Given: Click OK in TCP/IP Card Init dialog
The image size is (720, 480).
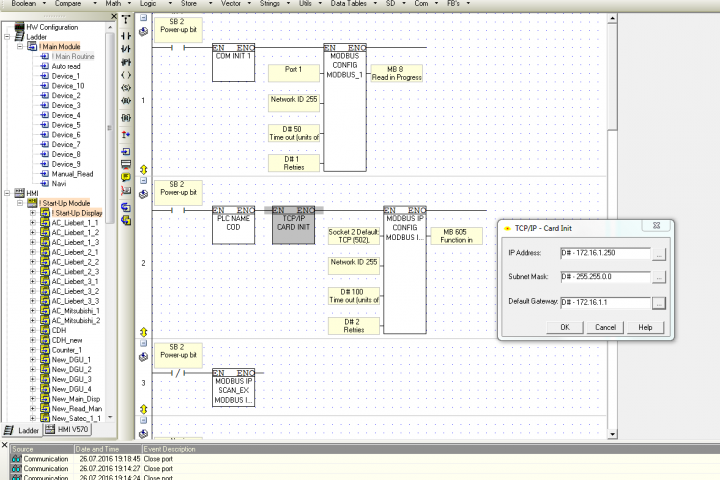Looking at the screenshot, I should 565,327.
